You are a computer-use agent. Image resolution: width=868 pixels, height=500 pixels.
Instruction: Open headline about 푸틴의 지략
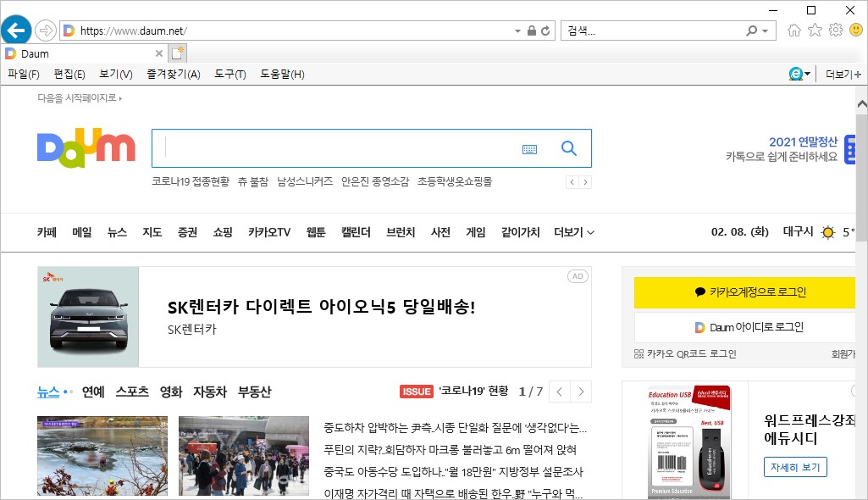click(x=450, y=450)
